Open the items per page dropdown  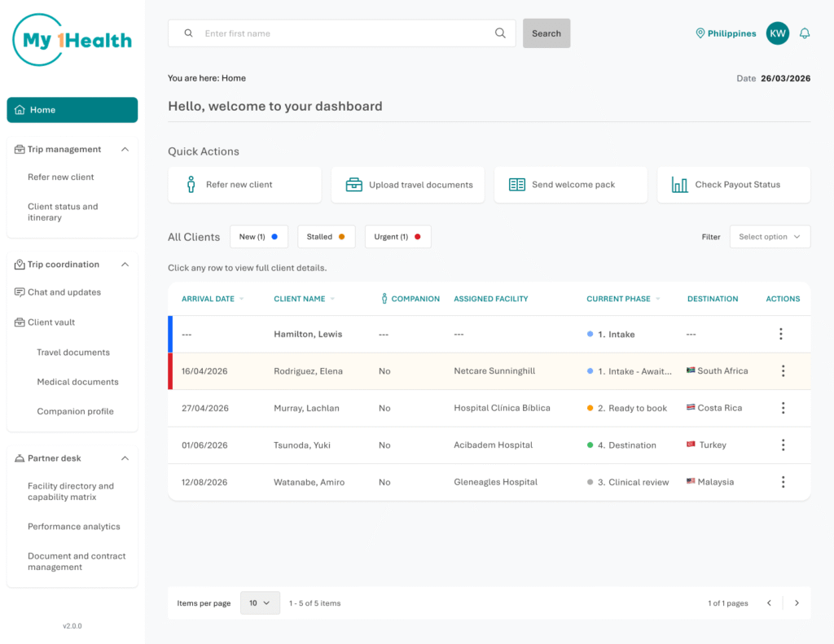coord(260,603)
